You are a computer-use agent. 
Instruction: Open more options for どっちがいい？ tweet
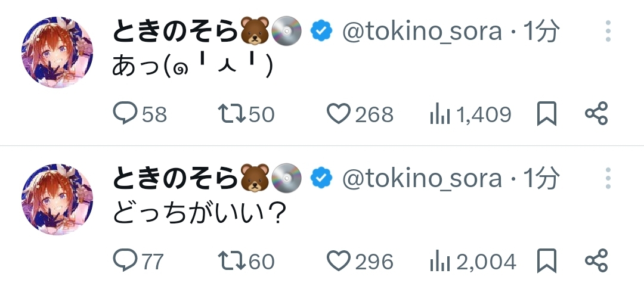(608, 178)
